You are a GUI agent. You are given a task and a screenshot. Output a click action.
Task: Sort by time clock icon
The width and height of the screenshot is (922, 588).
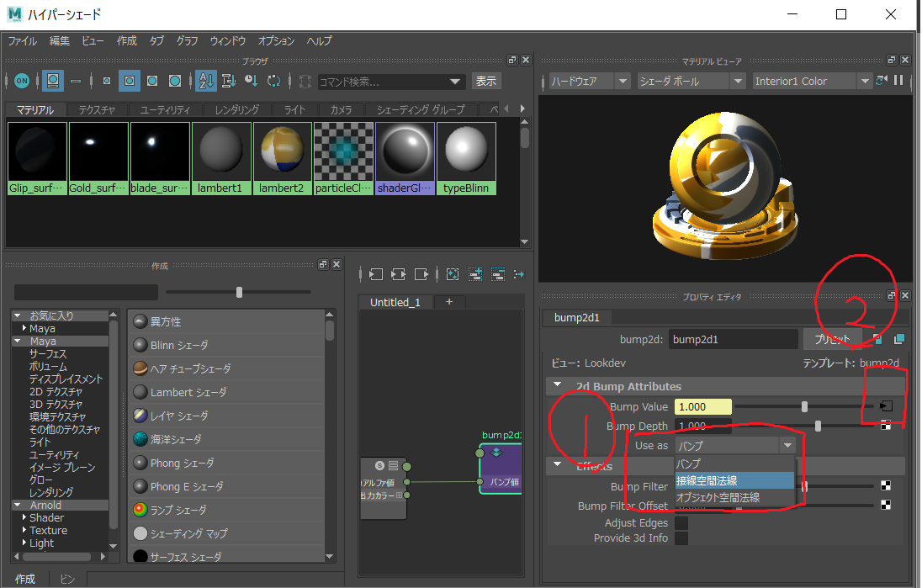click(251, 81)
